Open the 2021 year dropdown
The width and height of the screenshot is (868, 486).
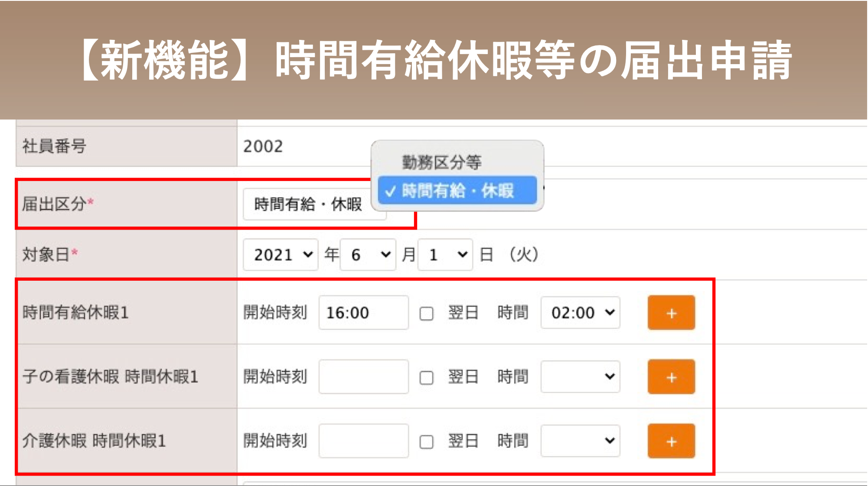281,255
